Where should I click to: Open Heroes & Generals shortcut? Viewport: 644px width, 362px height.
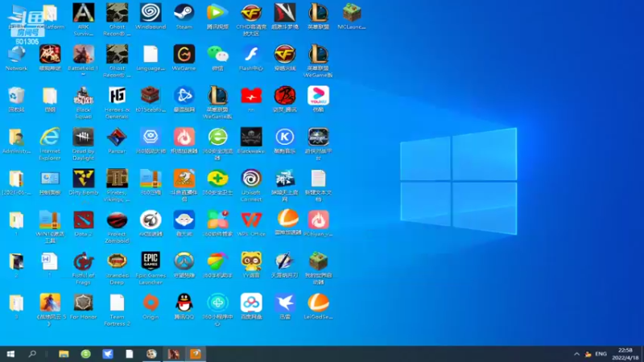pyautogui.click(x=117, y=103)
